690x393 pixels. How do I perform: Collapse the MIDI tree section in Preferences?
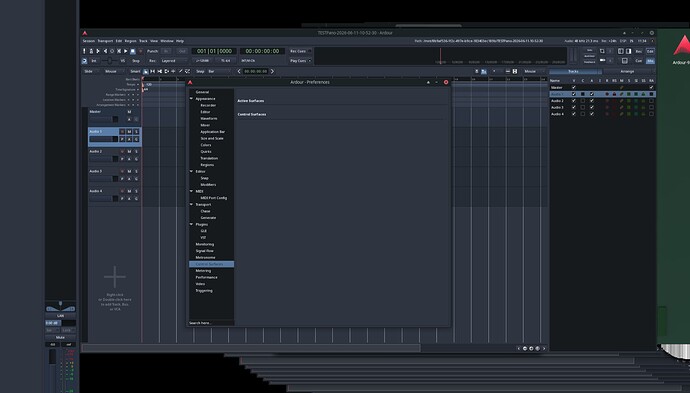point(191,191)
